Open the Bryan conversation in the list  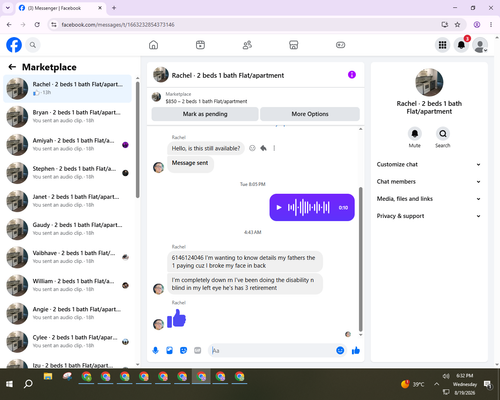coord(67,117)
